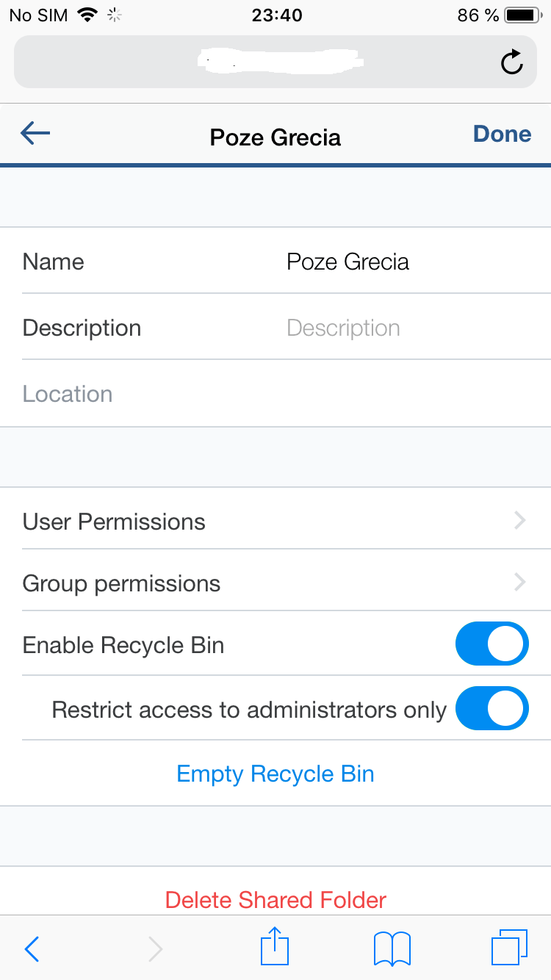Screen dimensions: 551x980
Task: Expand Group permissions chevron
Action: coord(520,583)
